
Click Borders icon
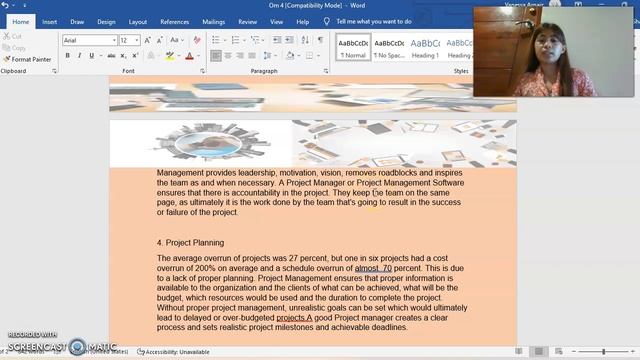click(309, 56)
